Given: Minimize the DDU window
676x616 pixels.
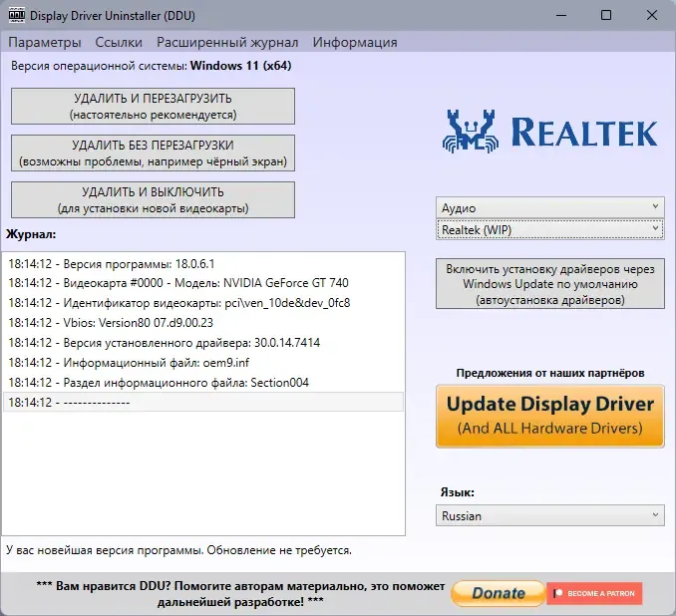Looking at the screenshot, I should [x=561, y=15].
